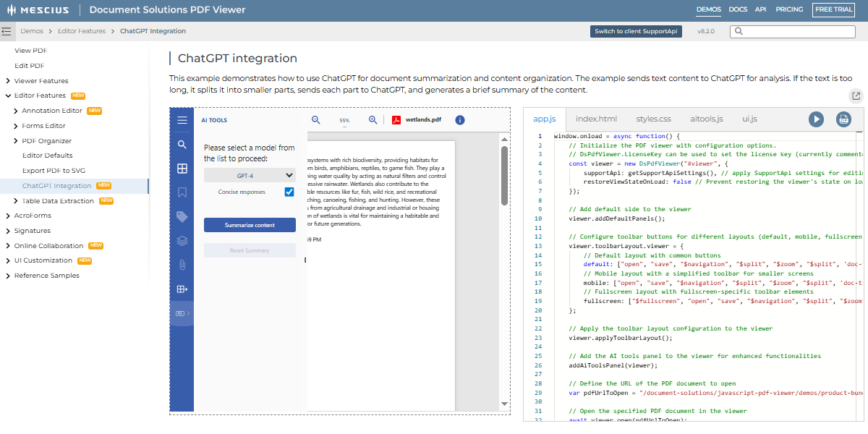The width and height of the screenshot is (868, 434).
Task: Click the Reset Summary button
Action: (x=250, y=250)
